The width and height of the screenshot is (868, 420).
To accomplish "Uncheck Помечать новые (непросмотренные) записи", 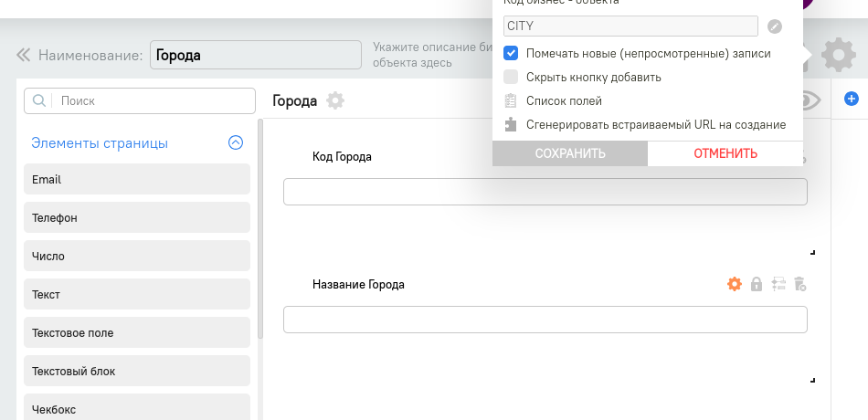I will pyautogui.click(x=512, y=54).
